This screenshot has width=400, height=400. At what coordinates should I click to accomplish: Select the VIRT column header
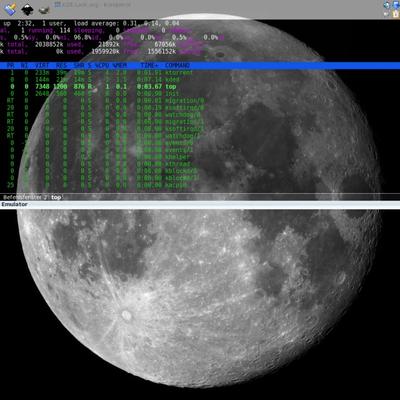(42, 65)
